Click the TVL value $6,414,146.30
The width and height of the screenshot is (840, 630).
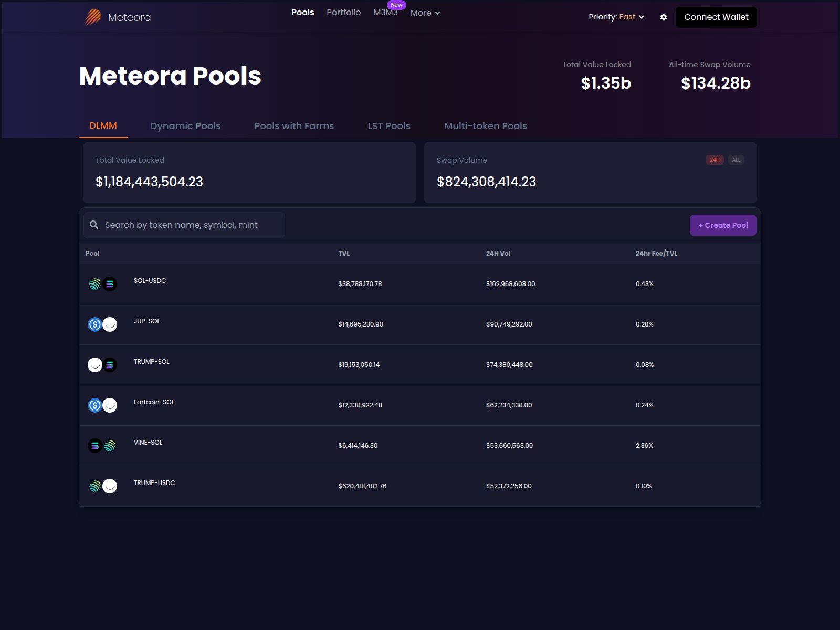pyautogui.click(x=358, y=446)
